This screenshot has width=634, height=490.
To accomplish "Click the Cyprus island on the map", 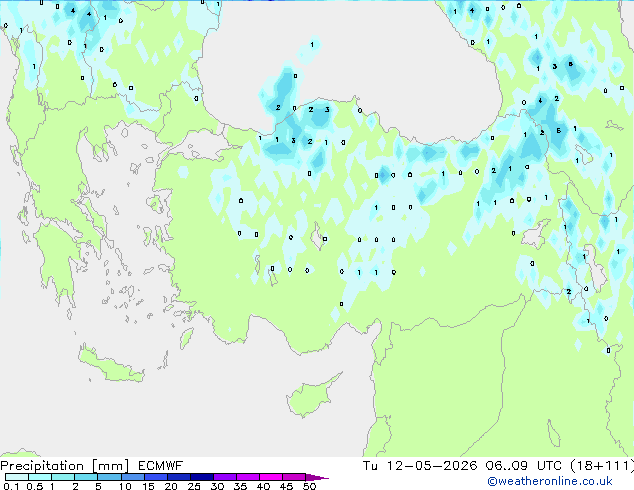I will (311, 397).
